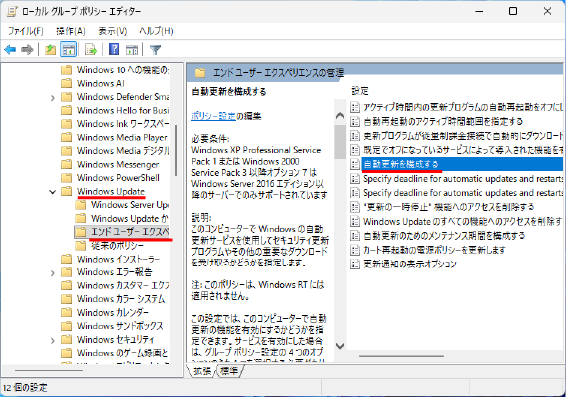This screenshot has width=566, height=398.
Task: Select the Windows Update folder
Action: 110,192
